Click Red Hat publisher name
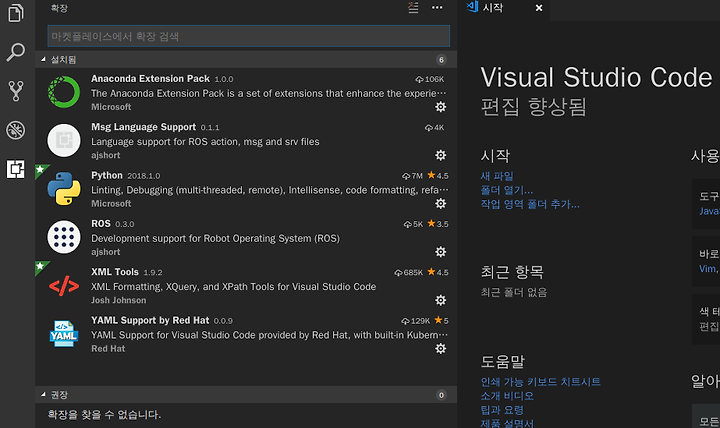 click(x=108, y=349)
